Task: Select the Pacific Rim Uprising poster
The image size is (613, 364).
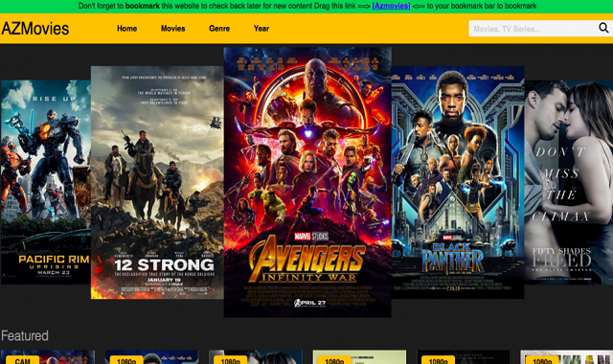Action: click(x=46, y=182)
